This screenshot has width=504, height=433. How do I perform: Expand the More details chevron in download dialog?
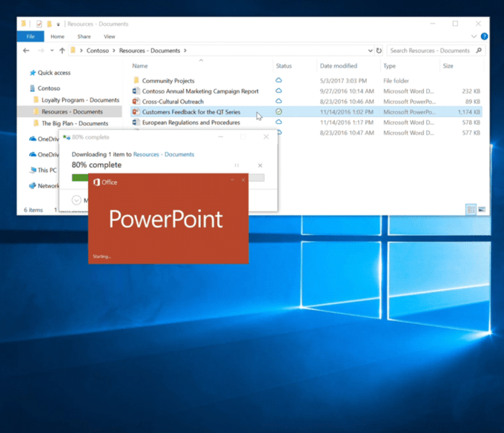pyautogui.click(x=76, y=200)
